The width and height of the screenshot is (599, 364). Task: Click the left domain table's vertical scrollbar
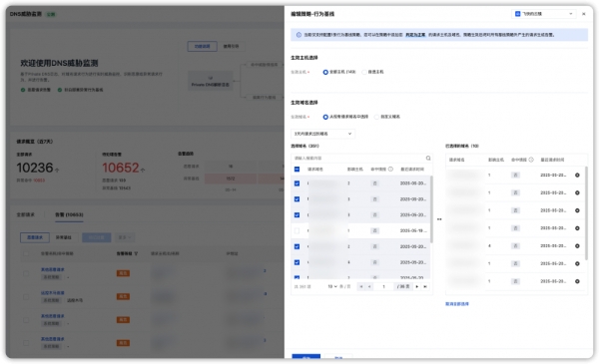pyautogui.click(x=431, y=209)
